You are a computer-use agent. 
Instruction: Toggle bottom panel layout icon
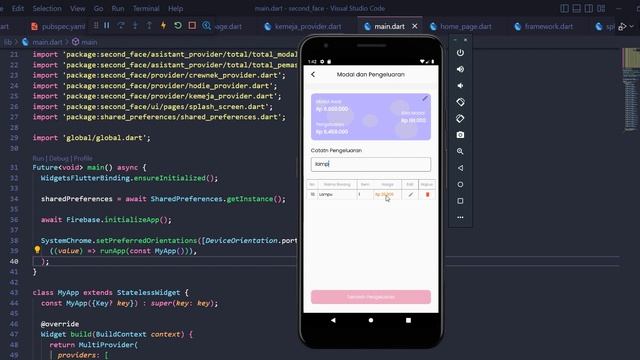(577, 8)
